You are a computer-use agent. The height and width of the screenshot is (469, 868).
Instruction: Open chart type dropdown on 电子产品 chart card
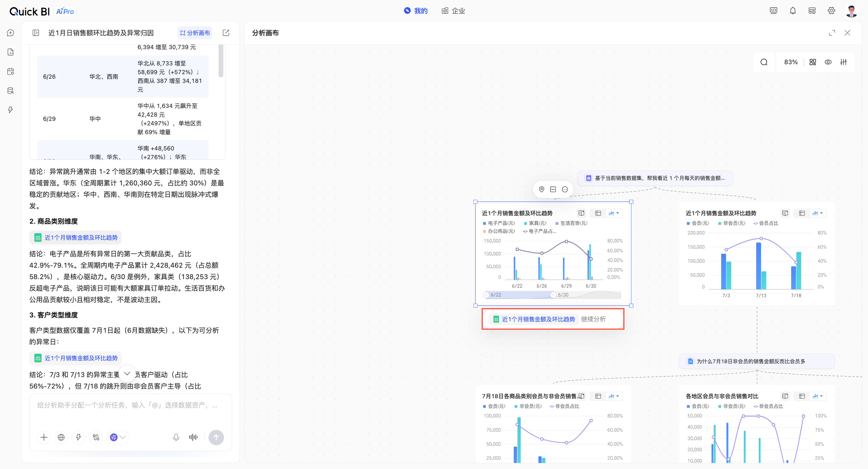(x=614, y=213)
